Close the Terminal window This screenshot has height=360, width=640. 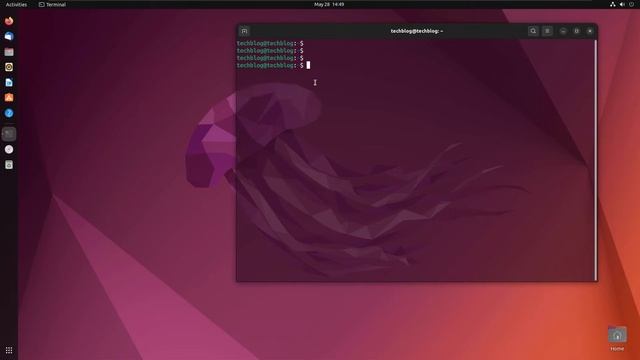[x=590, y=31]
